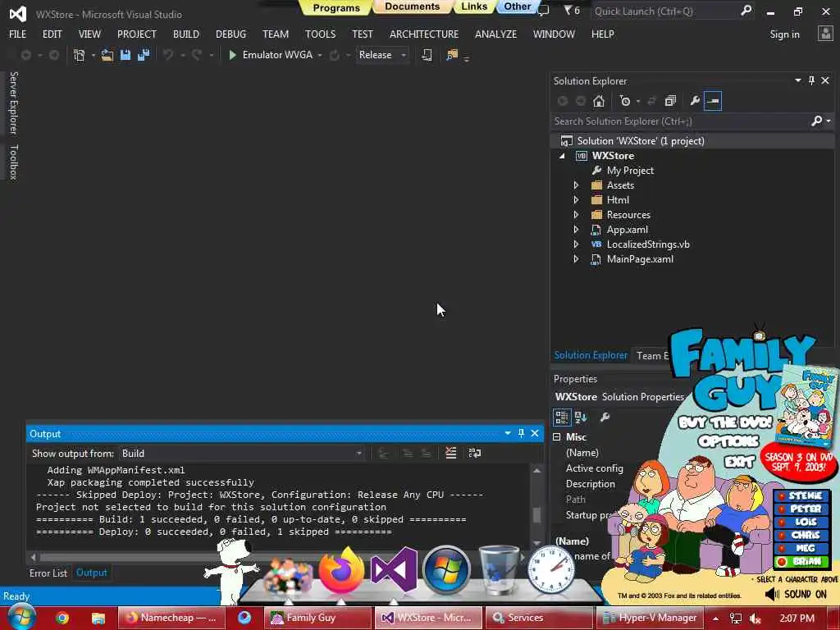
Task: Select MEG character radio button
Action: pyautogui.click(x=782, y=548)
